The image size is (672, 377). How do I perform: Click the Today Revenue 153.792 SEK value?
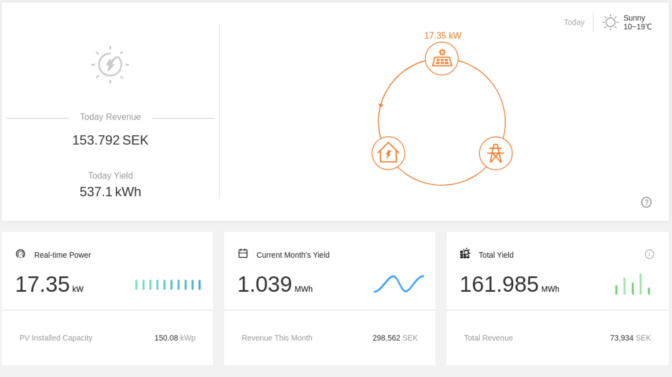click(110, 140)
